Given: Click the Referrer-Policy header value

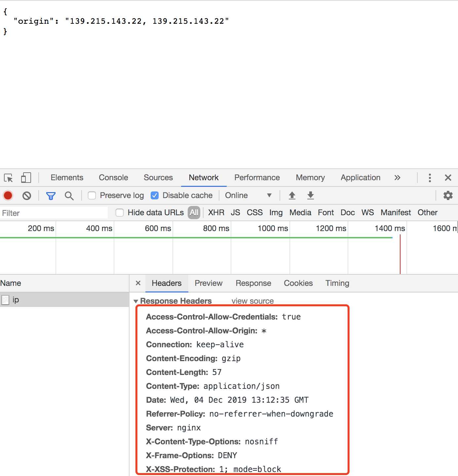Looking at the screenshot, I should (x=271, y=414).
